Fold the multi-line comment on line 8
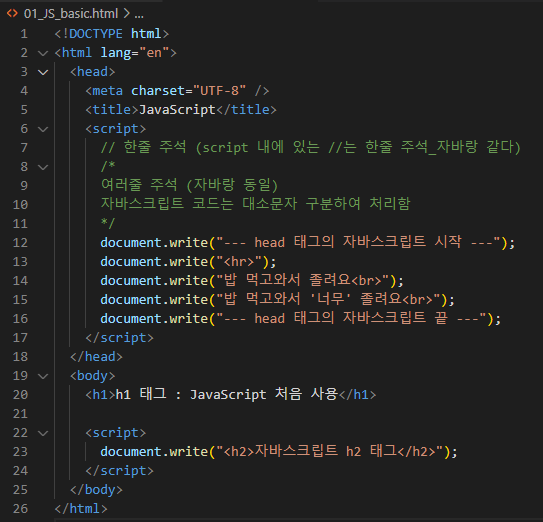The width and height of the screenshot is (543, 522). (43, 167)
